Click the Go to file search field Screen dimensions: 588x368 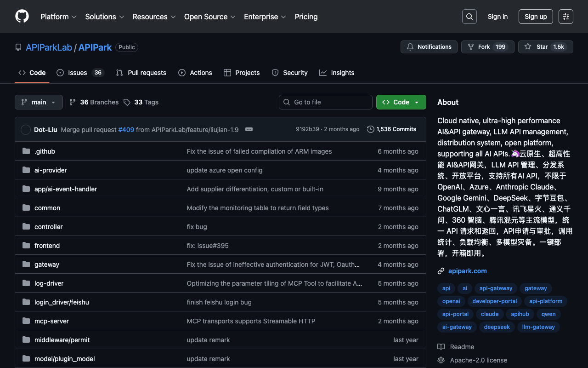pos(325,102)
